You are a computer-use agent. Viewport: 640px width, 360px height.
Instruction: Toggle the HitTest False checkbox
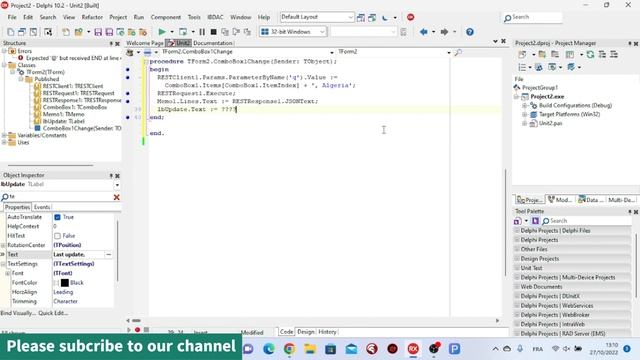58,236
